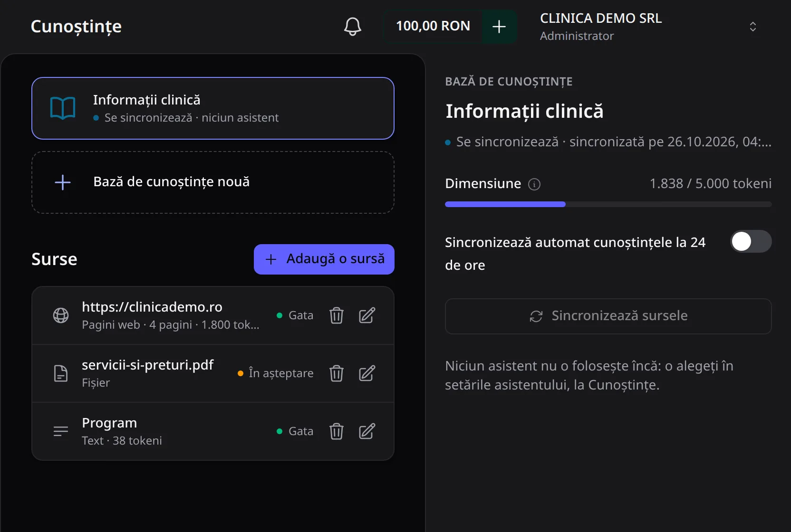Click the globe icon of clinicademo.ro

click(x=61, y=315)
